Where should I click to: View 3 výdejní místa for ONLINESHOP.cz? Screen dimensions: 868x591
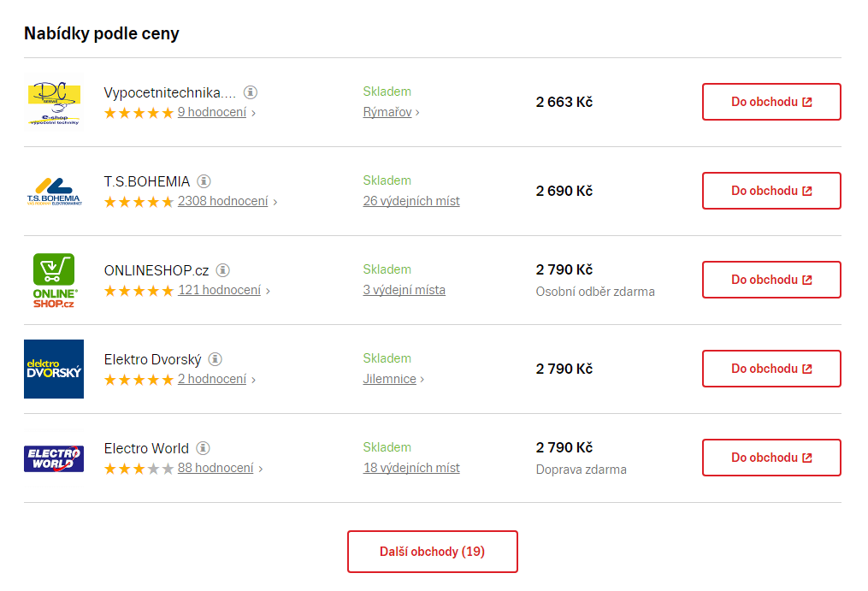pyautogui.click(x=404, y=290)
